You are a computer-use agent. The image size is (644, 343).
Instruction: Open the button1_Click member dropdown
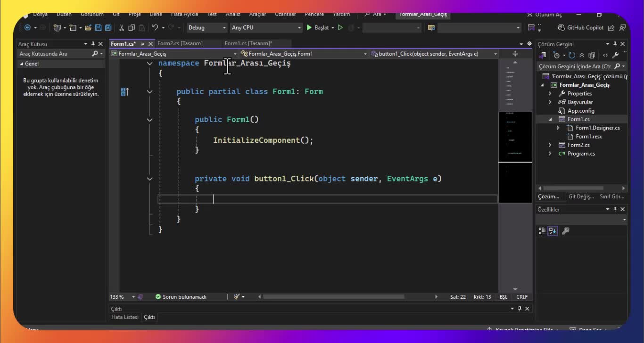[434, 54]
